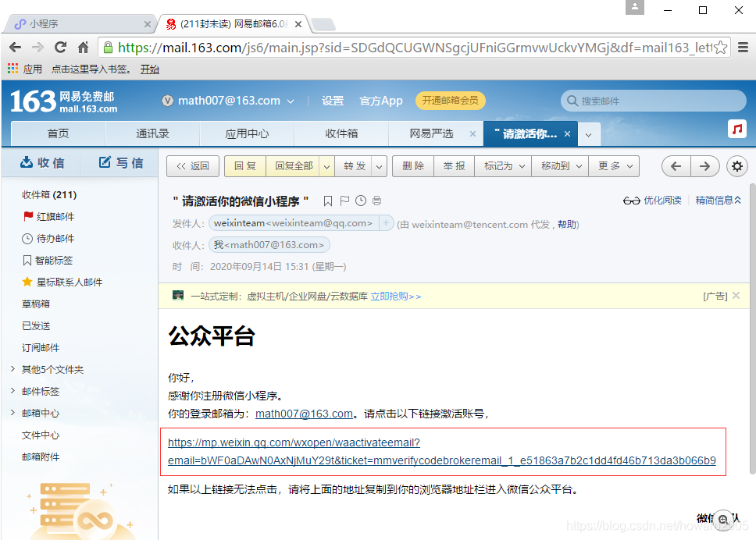Image resolution: width=756 pixels, height=540 pixels.
Task: Open the weixin activation link
Action: (x=441, y=451)
